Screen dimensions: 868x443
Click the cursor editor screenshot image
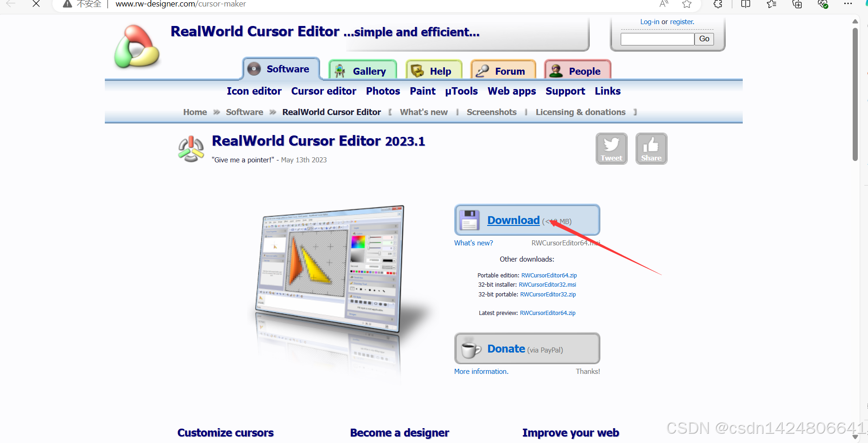coord(330,269)
